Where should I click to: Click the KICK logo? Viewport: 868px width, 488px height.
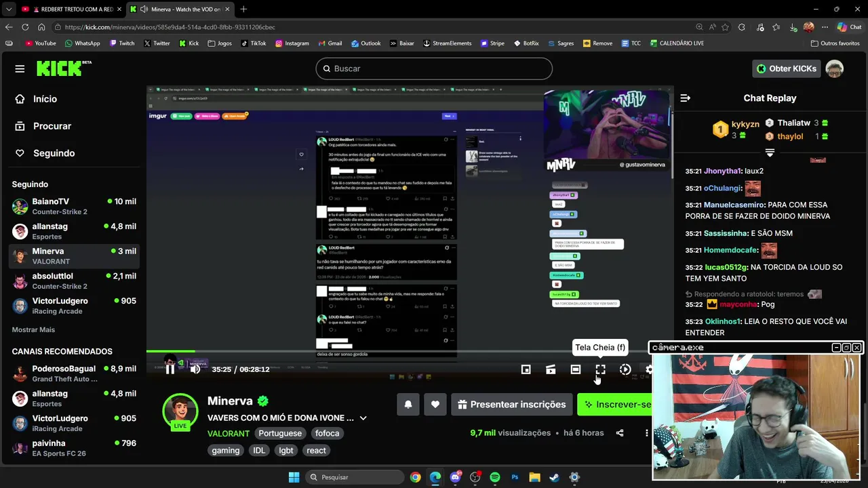point(64,68)
